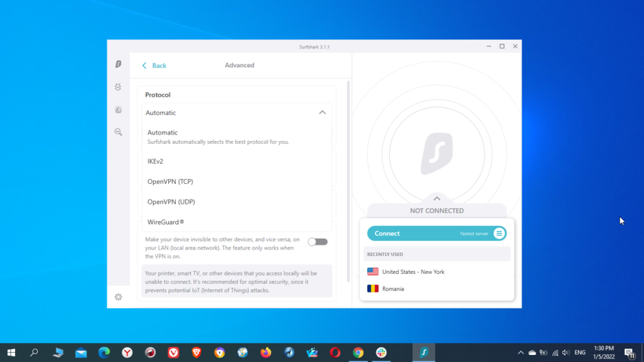Open Surfshark from the Windows taskbar

[424, 352]
